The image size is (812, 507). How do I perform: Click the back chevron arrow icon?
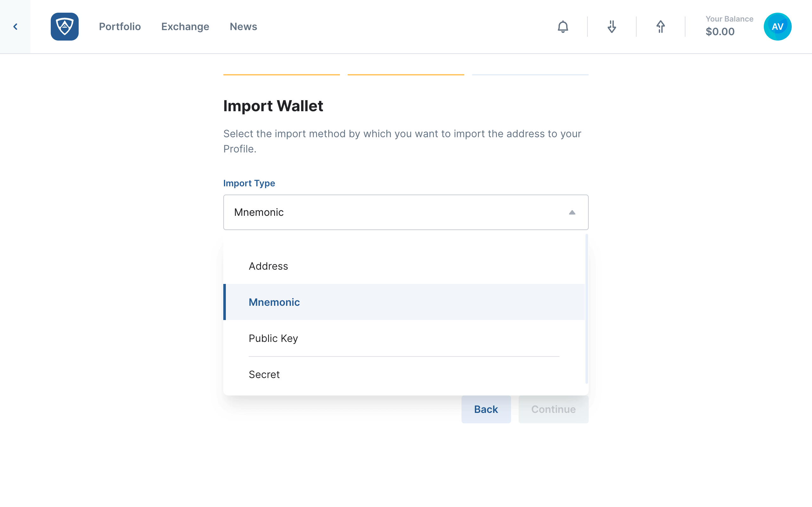pyautogui.click(x=15, y=27)
